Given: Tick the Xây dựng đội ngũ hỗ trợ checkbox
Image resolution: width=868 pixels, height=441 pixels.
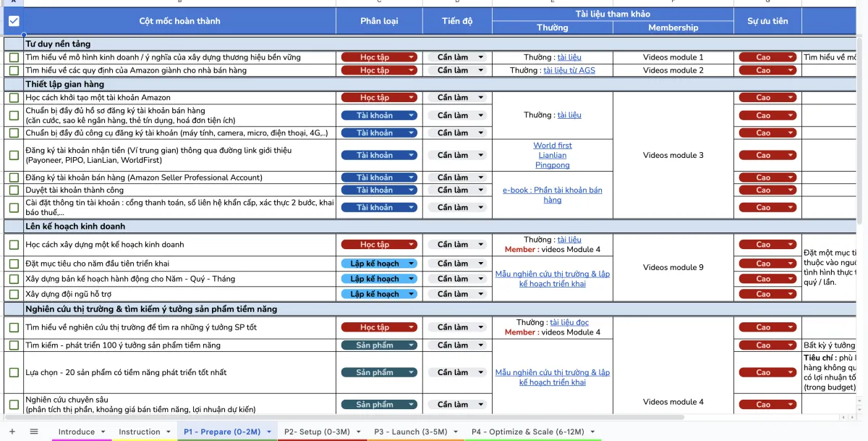Looking at the screenshot, I should (14, 294).
